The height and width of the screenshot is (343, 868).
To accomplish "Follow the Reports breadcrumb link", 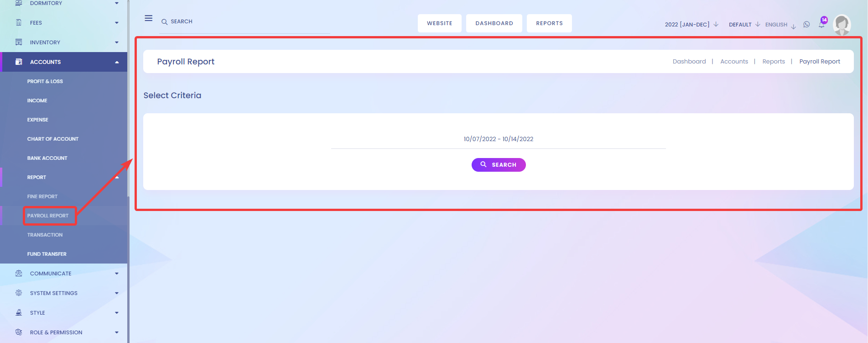I will [774, 62].
